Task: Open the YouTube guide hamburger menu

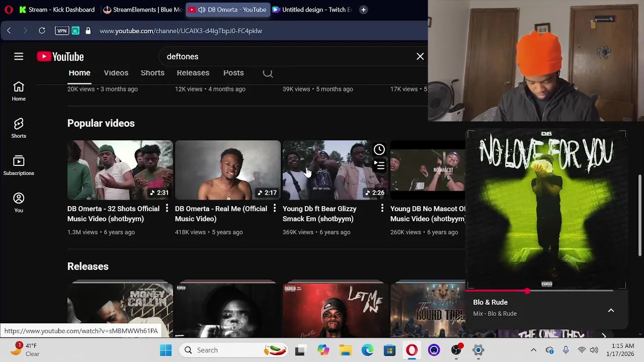Action: coord(19,56)
